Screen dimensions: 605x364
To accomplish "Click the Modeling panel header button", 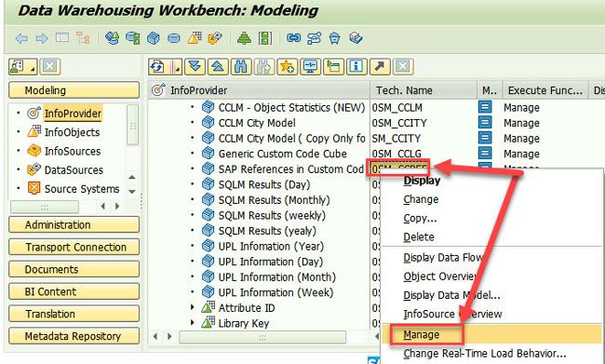I will 74,90.
